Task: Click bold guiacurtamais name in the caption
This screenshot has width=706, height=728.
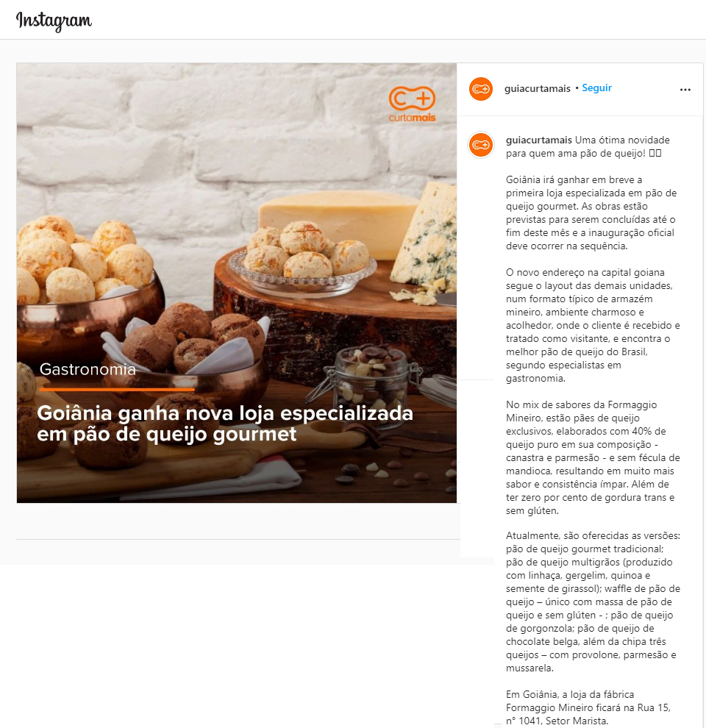Action: click(539, 140)
